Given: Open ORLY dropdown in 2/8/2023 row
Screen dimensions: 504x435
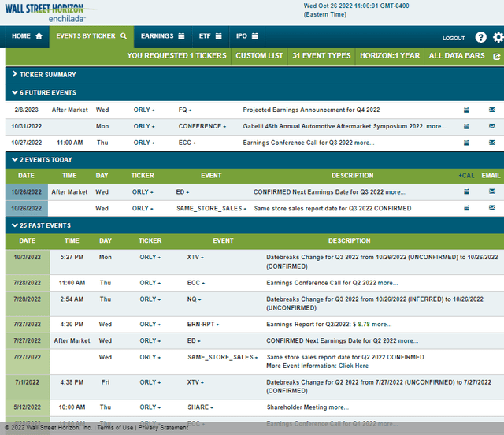Looking at the screenshot, I should pos(144,110).
